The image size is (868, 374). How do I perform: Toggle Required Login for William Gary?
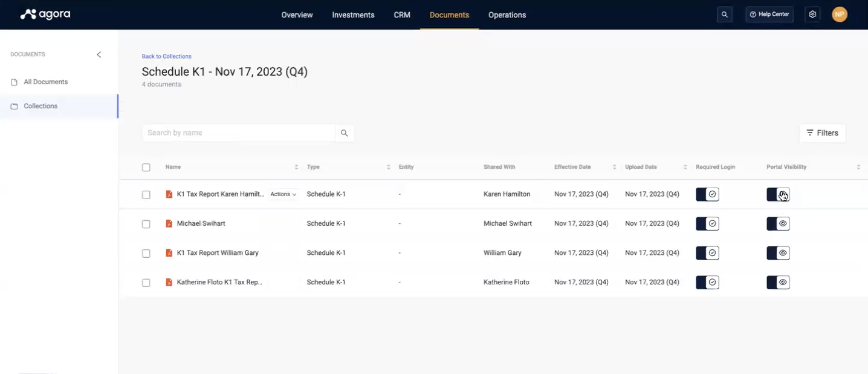click(707, 253)
